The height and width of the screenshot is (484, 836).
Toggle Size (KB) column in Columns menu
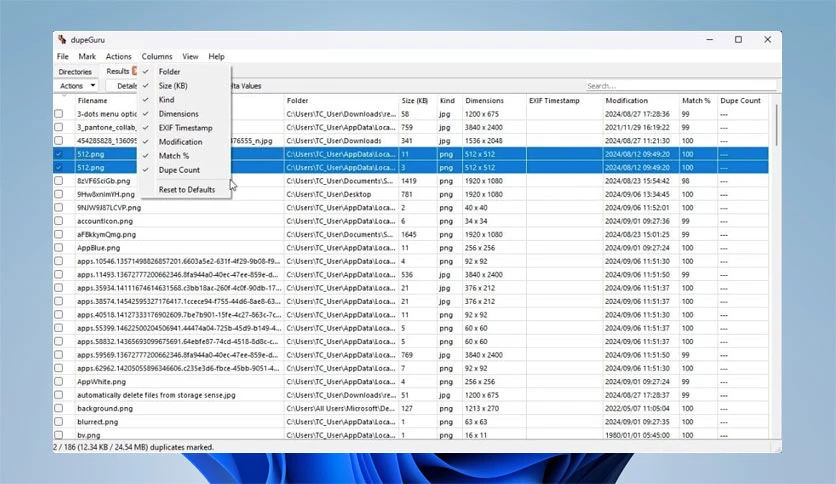click(x=184, y=85)
